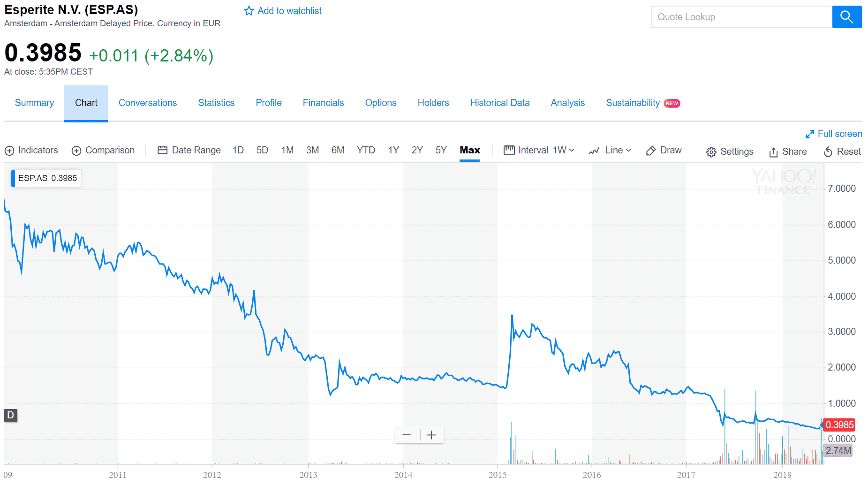Switch range to 5Y
The width and height of the screenshot is (868, 485).
tap(441, 150)
